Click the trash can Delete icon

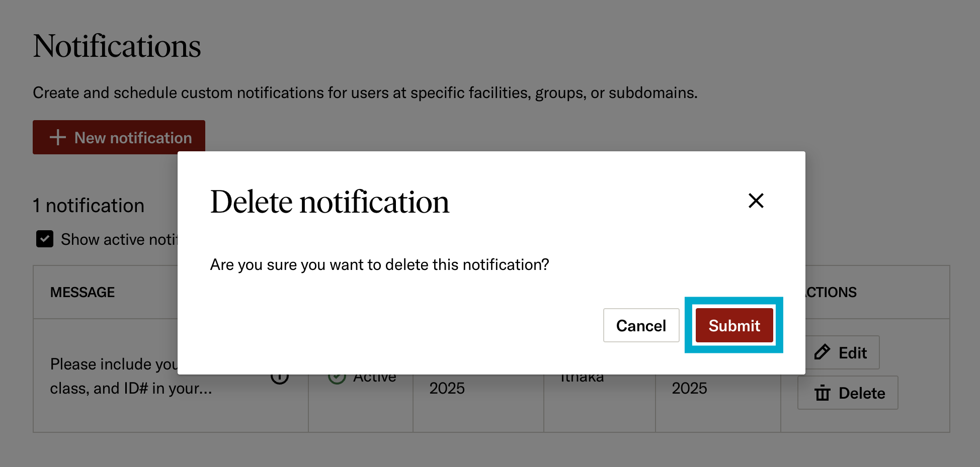[x=822, y=393]
